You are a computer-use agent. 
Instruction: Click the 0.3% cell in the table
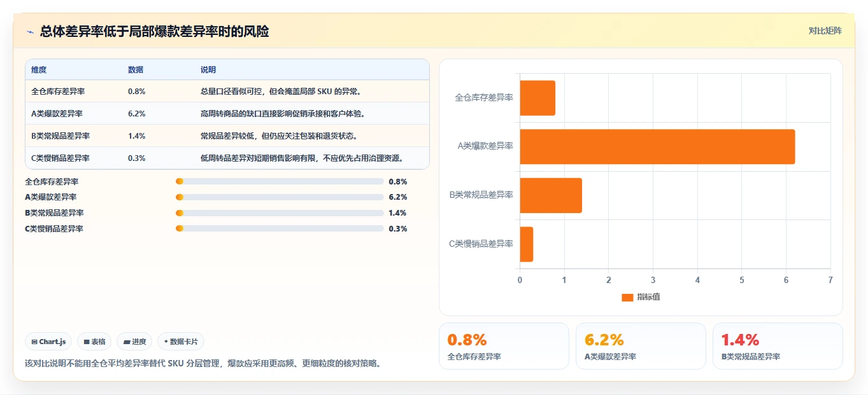tap(137, 158)
